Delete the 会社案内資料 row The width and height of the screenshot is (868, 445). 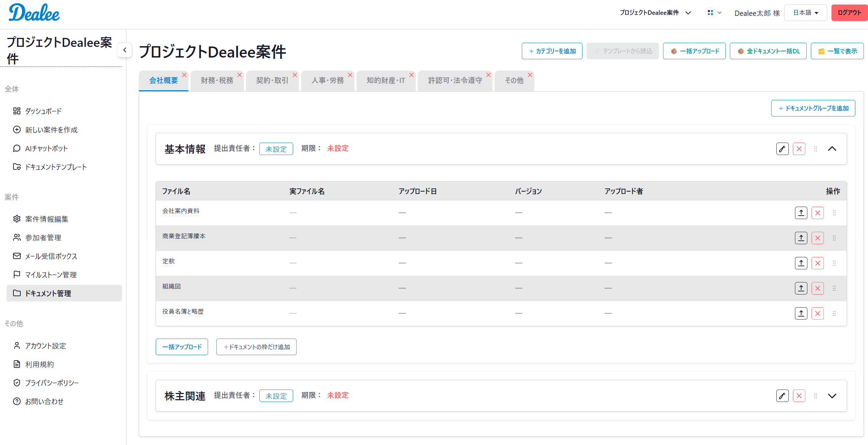pos(818,213)
